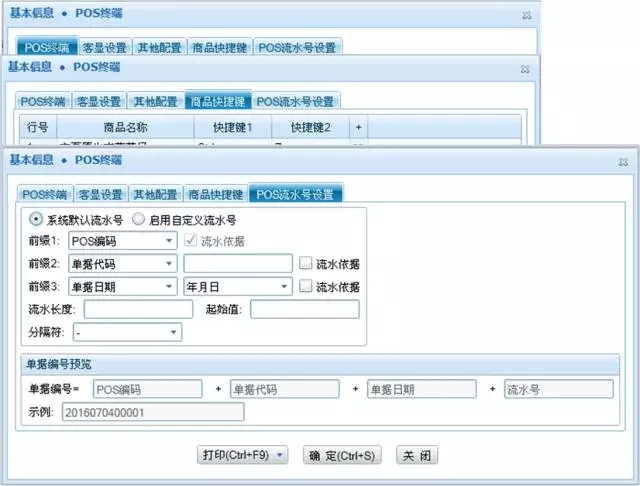Switch to POS终端 tab in front window
The width and height of the screenshot is (640, 486).
[44, 194]
